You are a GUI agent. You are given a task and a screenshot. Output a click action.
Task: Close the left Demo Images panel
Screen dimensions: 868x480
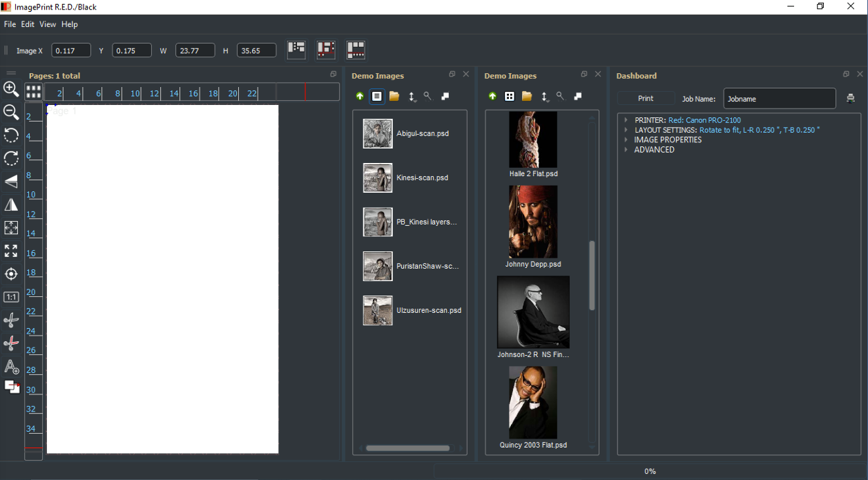[x=465, y=74]
